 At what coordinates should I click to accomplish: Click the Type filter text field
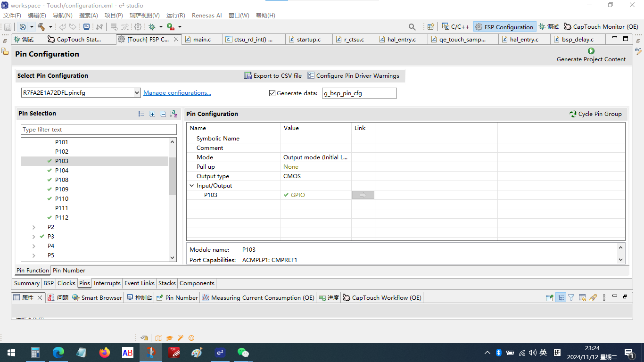coord(99,130)
